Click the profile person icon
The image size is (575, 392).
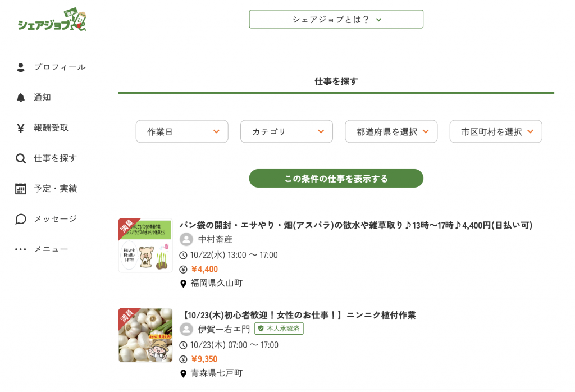point(21,67)
